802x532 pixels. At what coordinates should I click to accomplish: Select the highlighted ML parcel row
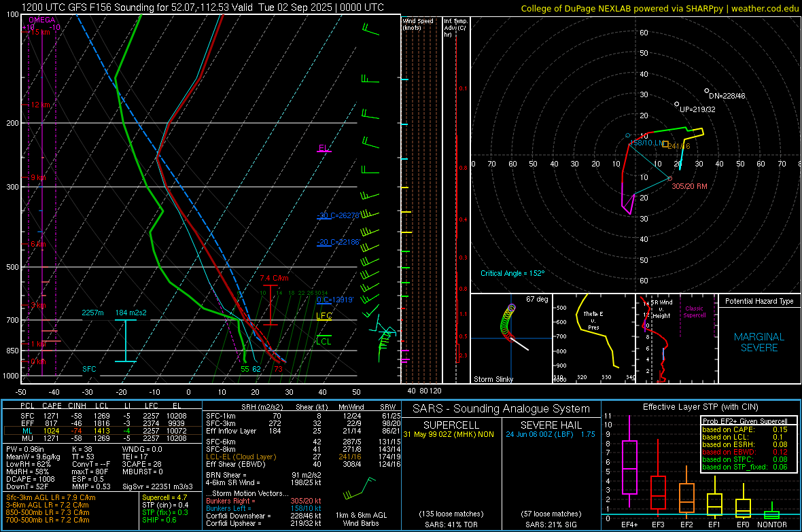pyautogui.click(x=103, y=431)
